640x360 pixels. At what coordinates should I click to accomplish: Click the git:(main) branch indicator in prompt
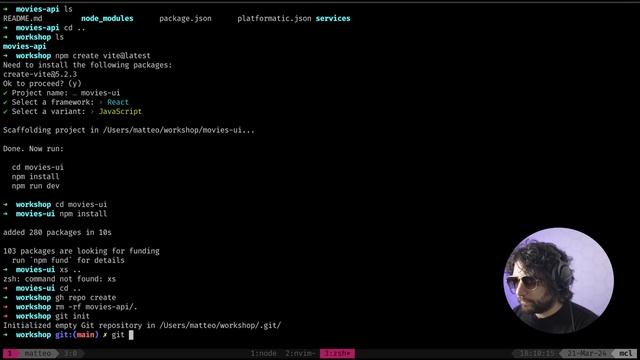(77, 335)
